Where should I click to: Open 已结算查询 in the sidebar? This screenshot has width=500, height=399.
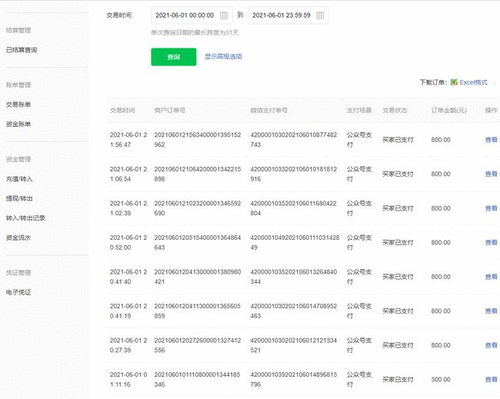[x=21, y=50]
